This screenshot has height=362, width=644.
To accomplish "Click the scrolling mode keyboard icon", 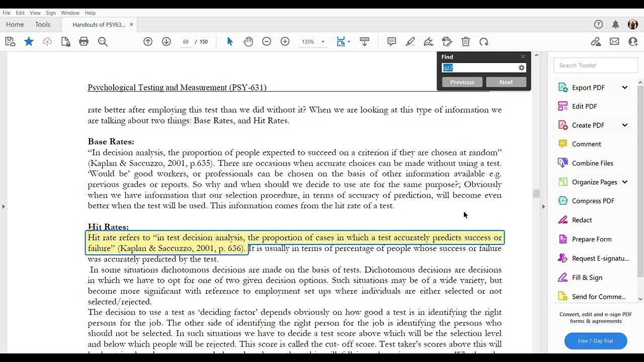I will pos(365,42).
